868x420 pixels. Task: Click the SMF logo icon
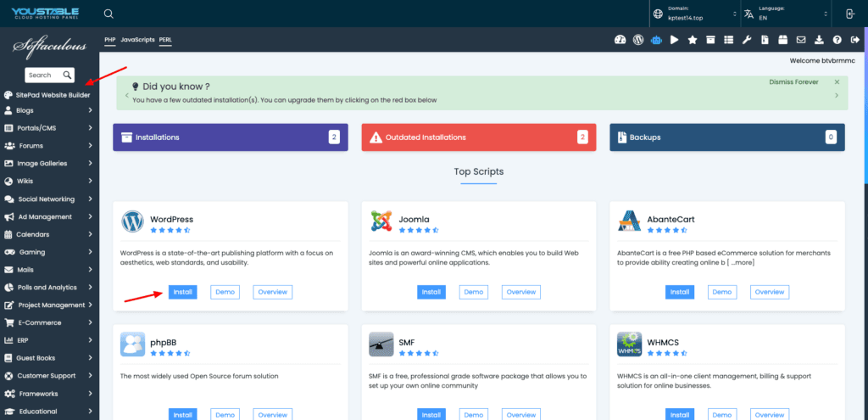tap(381, 344)
